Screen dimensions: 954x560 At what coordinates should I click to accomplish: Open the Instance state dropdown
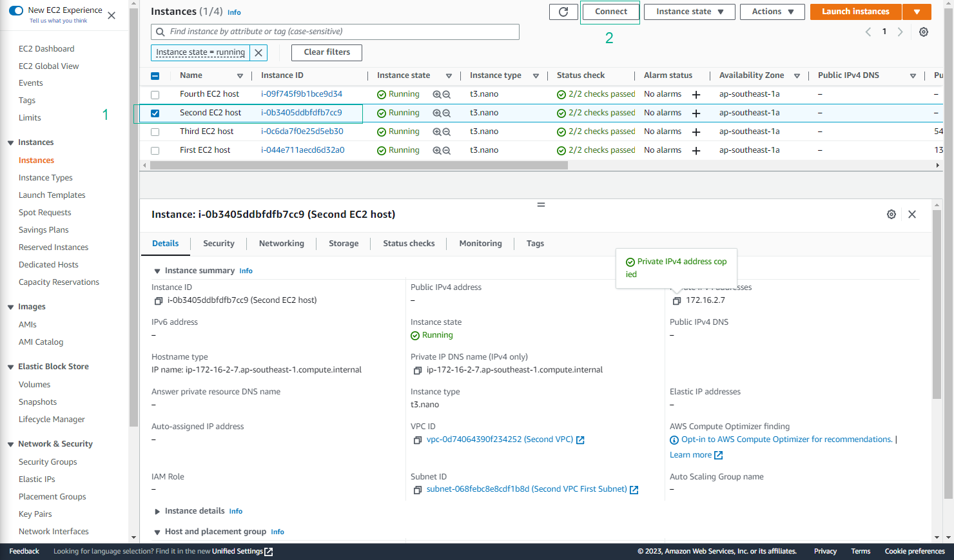pyautogui.click(x=690, y=12)
